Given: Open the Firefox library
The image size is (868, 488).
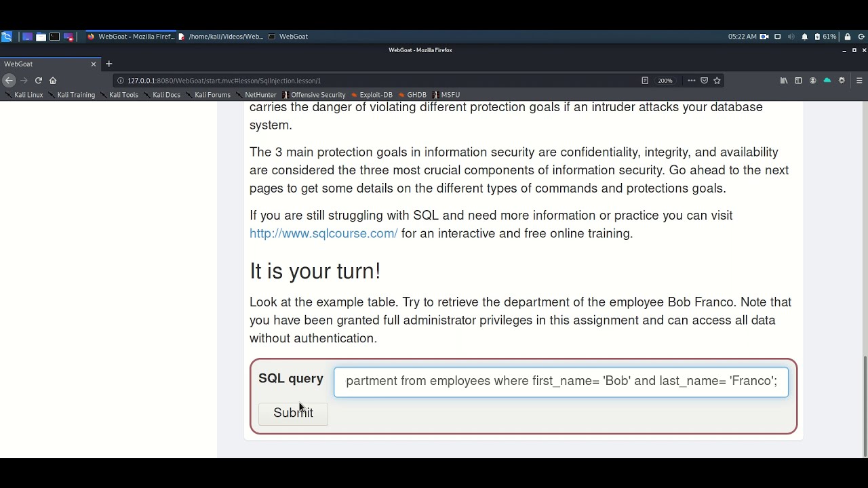Looking at the screenshot, I should tap(784, 81).
